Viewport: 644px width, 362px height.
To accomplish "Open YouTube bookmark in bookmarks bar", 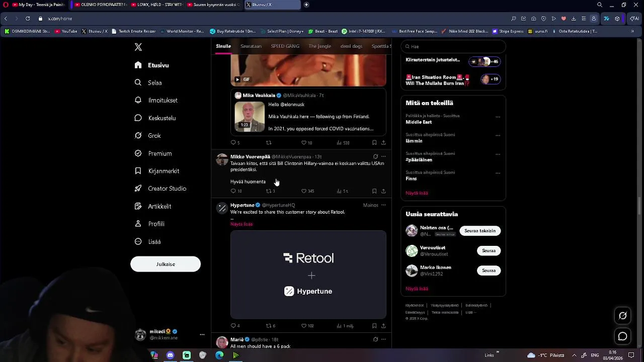I will [x=66, y=31].
